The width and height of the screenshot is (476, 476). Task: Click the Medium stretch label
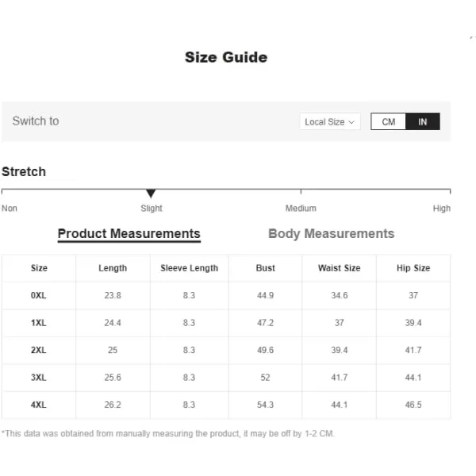[x=301, y=208]
